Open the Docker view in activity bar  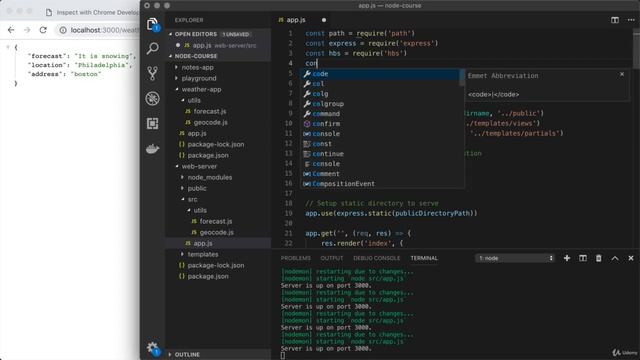point(152,149)
